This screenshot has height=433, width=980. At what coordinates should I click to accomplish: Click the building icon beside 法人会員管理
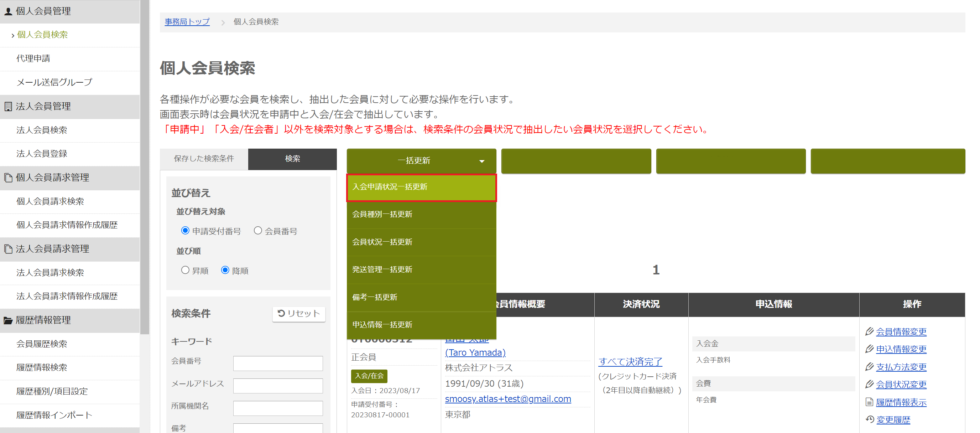point(8,106)
